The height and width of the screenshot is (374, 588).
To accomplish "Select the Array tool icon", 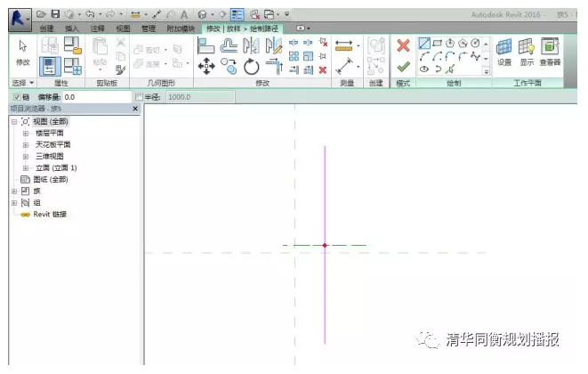I will 294,56.
